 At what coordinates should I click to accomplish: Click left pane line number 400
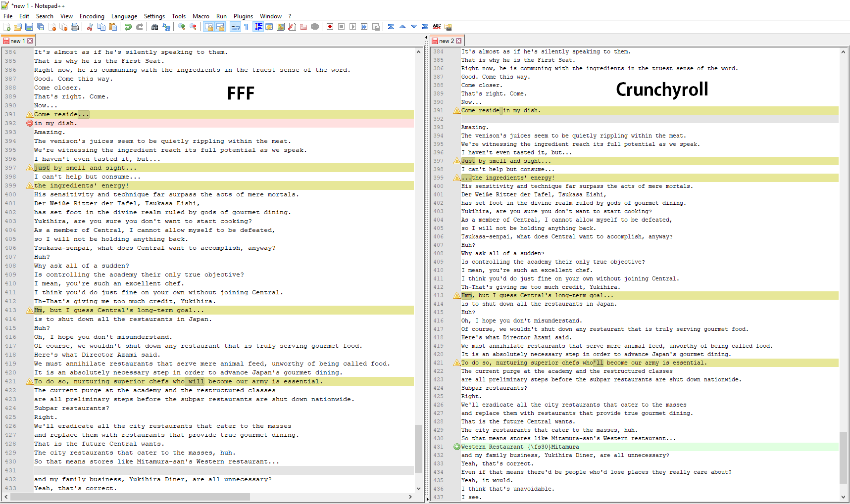10,194
